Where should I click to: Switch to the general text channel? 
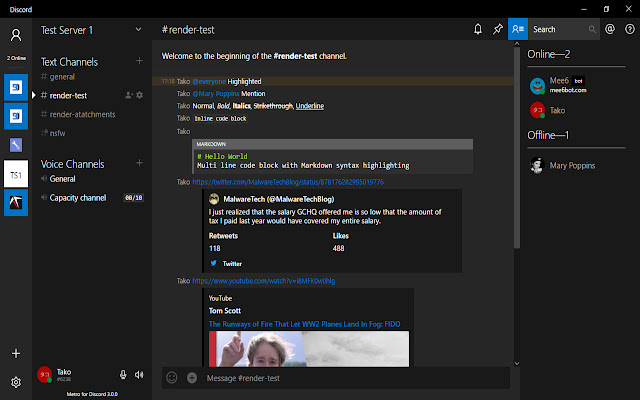62,77
